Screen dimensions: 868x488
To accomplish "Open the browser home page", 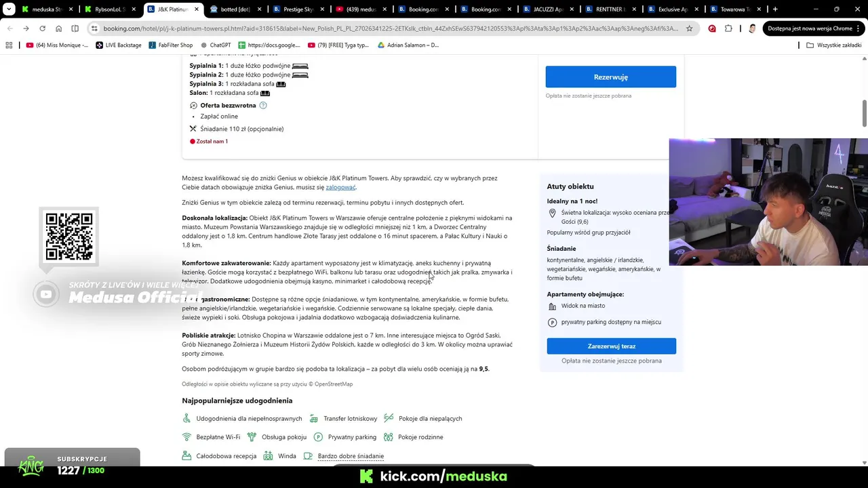I will (58, 28).
